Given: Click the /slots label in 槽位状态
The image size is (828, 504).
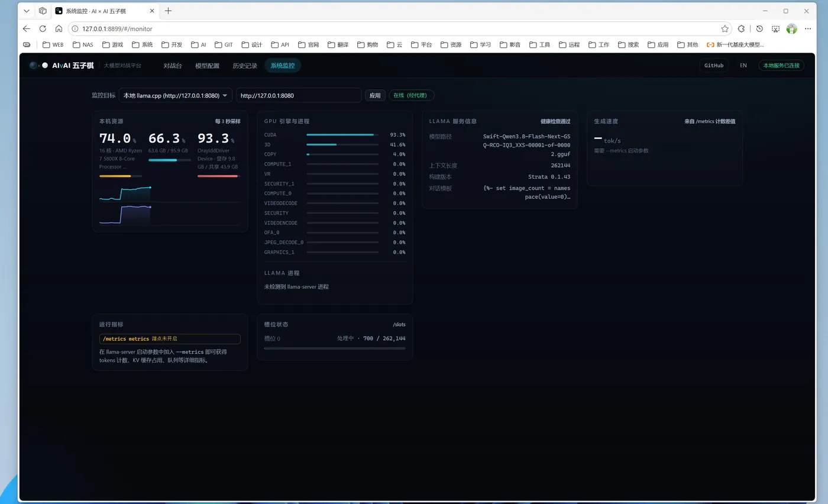Looking at the screenshot, I should tap(399, 324).
